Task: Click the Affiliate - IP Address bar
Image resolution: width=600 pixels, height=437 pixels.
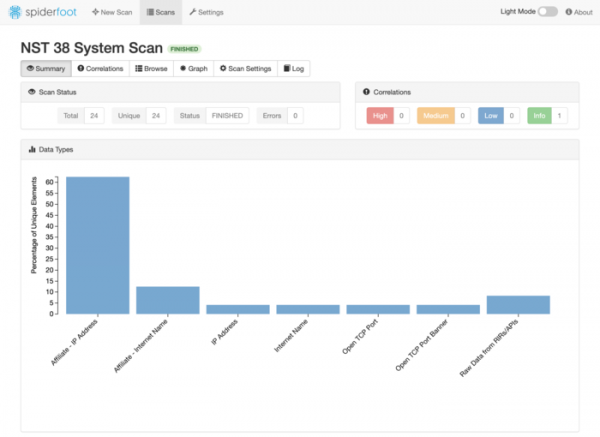Action: pos(97,245)
